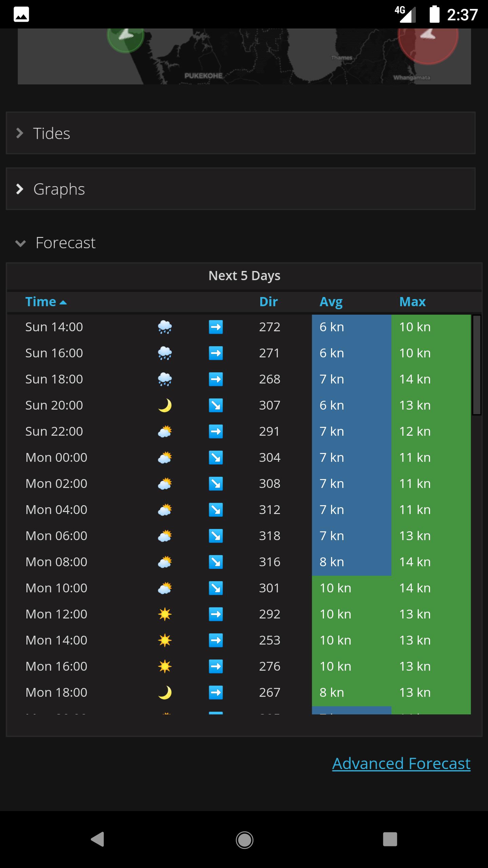Click partly cloudy icon for Mon 00:00
This screenshot has height=868, width=488.
pyautogui.click(x=165, y=458)
